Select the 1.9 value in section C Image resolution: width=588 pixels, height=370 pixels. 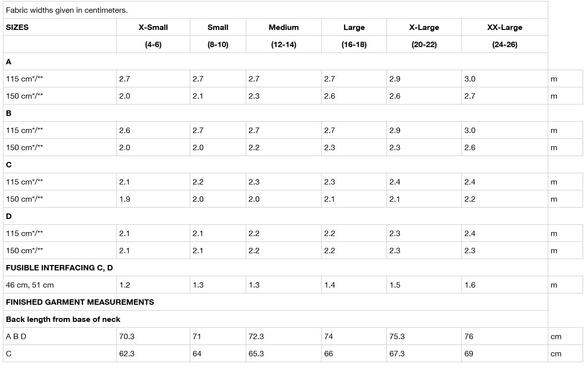[125, 199]
